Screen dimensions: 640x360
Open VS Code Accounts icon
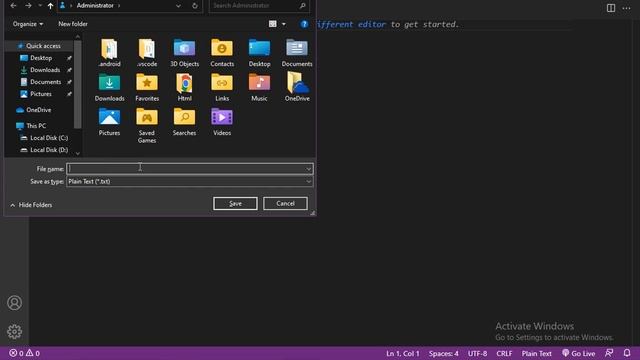14,303
